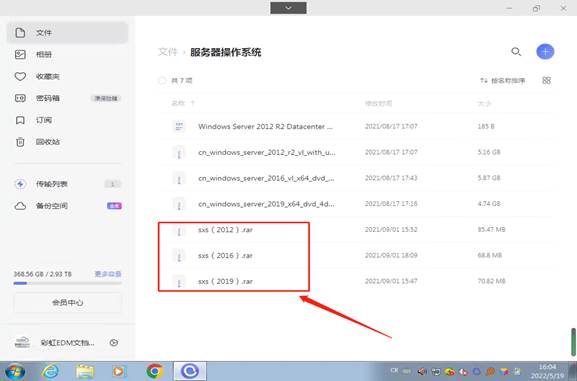Click the 2021/09/01 15:47 date cell
This screenshot has width=577, height=381.
(391, 281)
